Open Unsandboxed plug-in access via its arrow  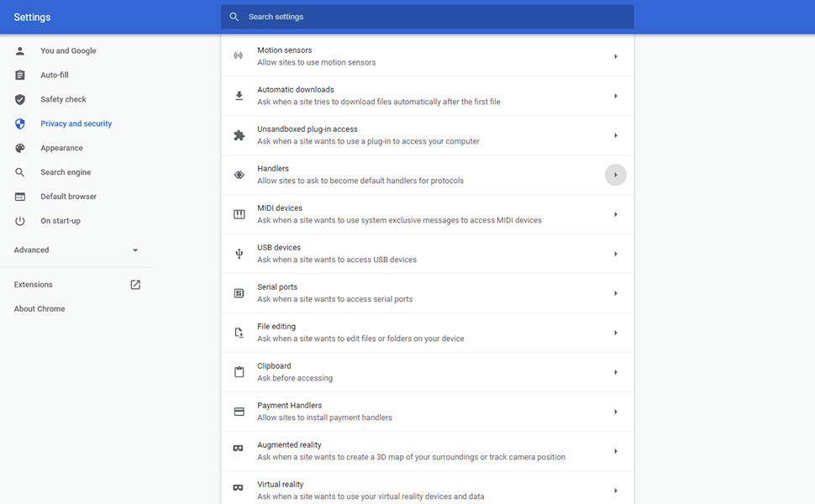615,135
